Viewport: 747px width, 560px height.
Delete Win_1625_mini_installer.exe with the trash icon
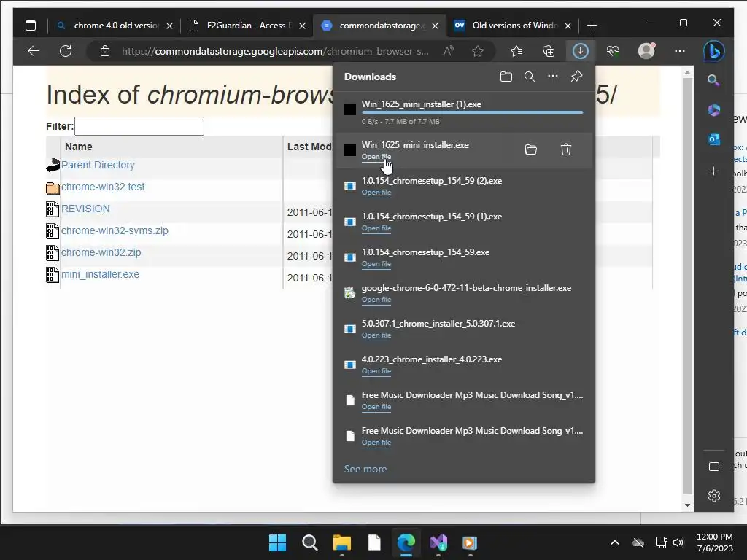pos(566,149)
